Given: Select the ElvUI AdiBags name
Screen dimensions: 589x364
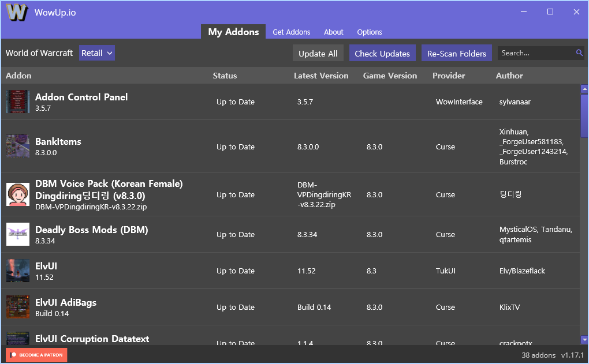Looking at the screenshot, I should coord(66,302).
